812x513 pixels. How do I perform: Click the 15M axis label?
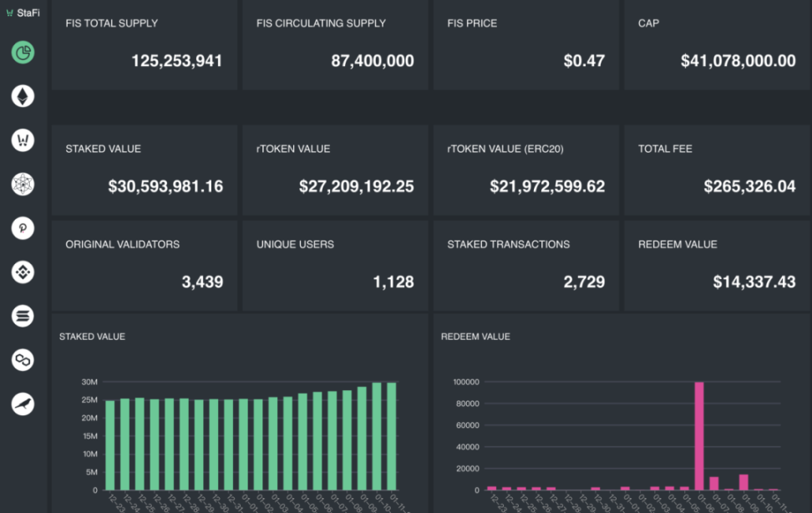coord(90,436)
